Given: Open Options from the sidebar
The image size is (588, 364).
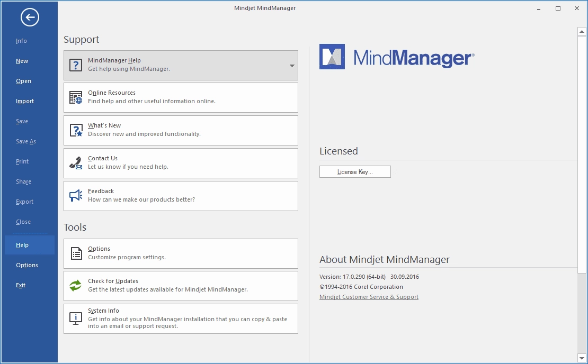Looking at the screenshot, I should click(x=27, y=265).
